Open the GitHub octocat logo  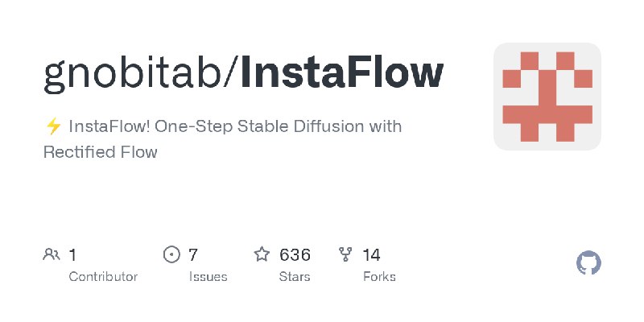[588, 263]
